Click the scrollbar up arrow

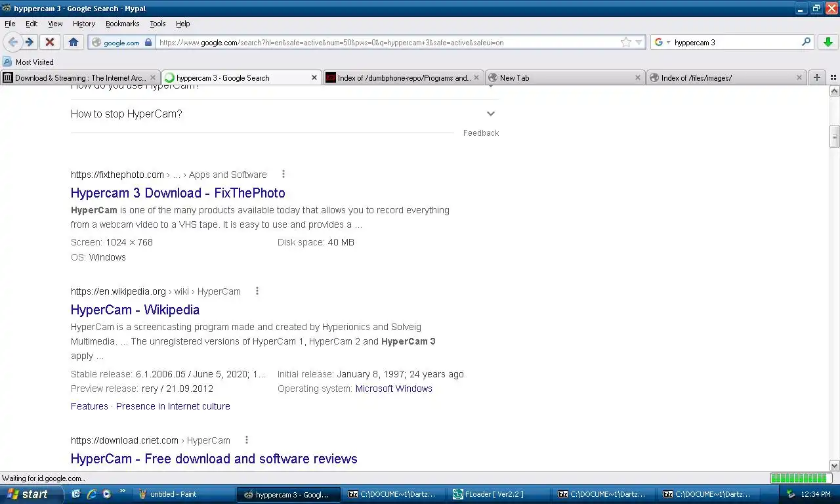tap(835, 91)
